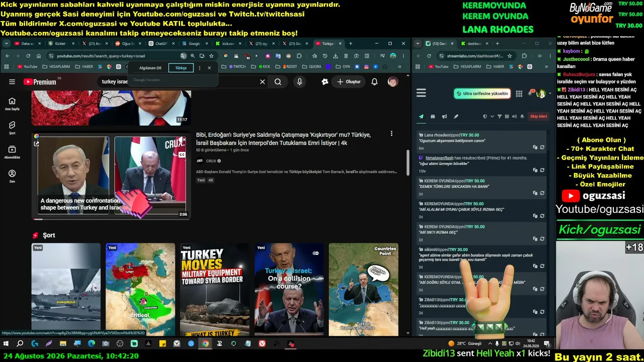Screen dimensions: 644x362
Task: Click the Skip Alert button
Action: click(x=538, y=117)
